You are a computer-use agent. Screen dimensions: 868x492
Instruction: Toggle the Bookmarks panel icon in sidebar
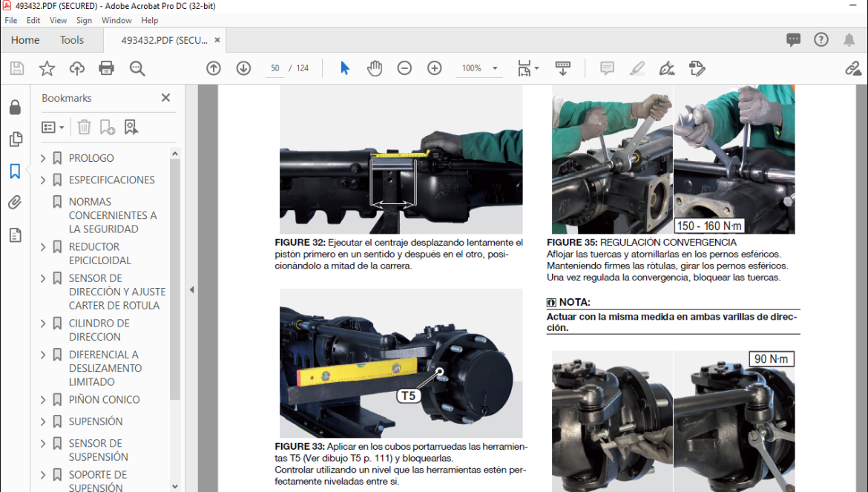click(15, 171)
